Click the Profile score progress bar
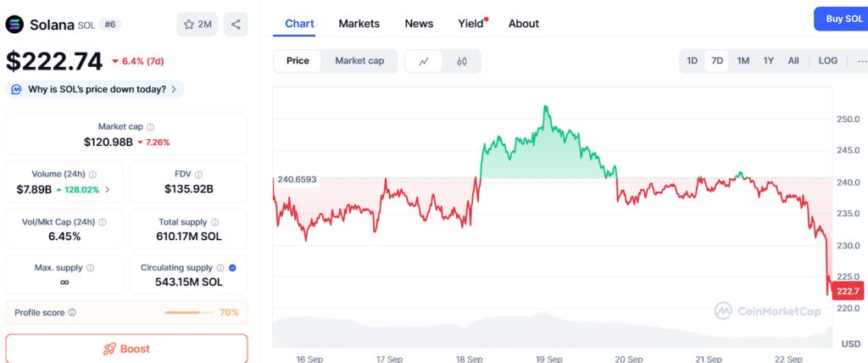The height and width of the screenshot is (363, 868). pos(189,313)
